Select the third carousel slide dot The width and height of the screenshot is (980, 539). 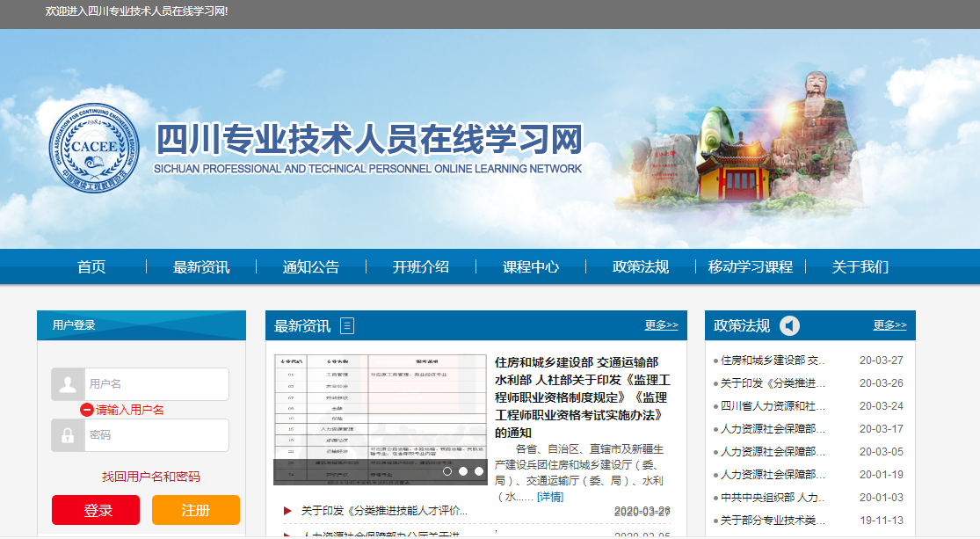tap(479, 471)
